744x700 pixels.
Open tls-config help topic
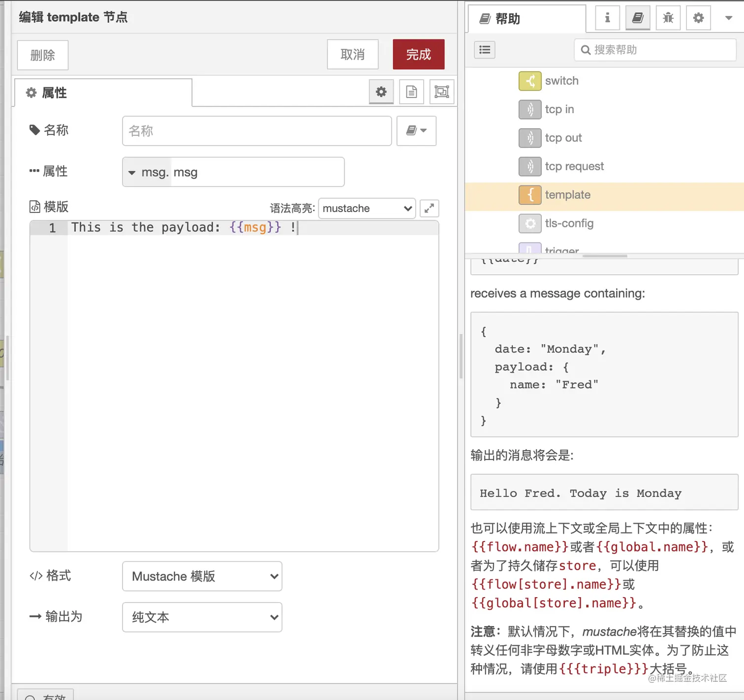[x=569, y=223]
